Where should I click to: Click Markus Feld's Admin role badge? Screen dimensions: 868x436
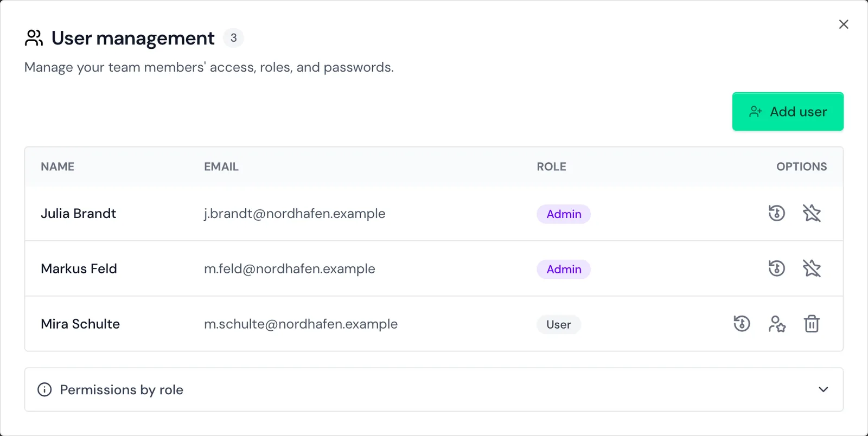[564, 270]
